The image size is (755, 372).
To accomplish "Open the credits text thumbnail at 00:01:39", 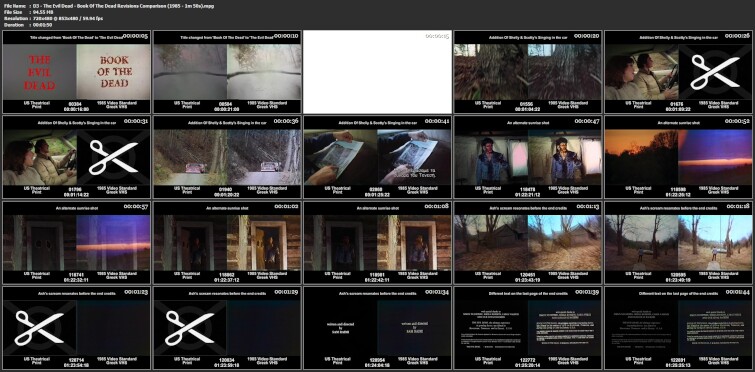I will pyautogui.click(x=528, y=328).
